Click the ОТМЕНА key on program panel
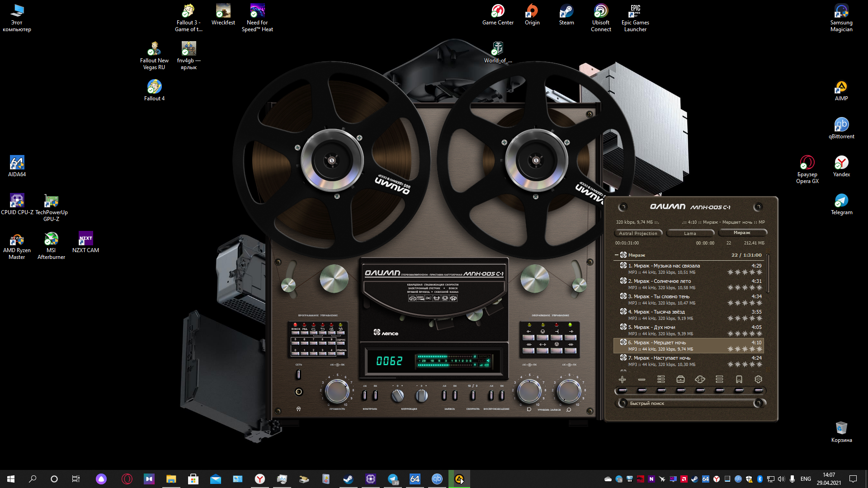 coord(340,353)
